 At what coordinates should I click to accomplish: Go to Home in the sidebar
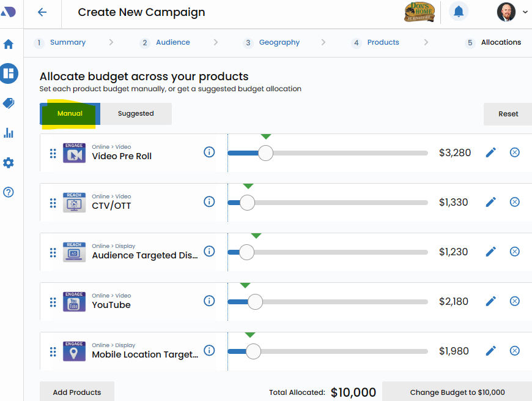point(9,44)
